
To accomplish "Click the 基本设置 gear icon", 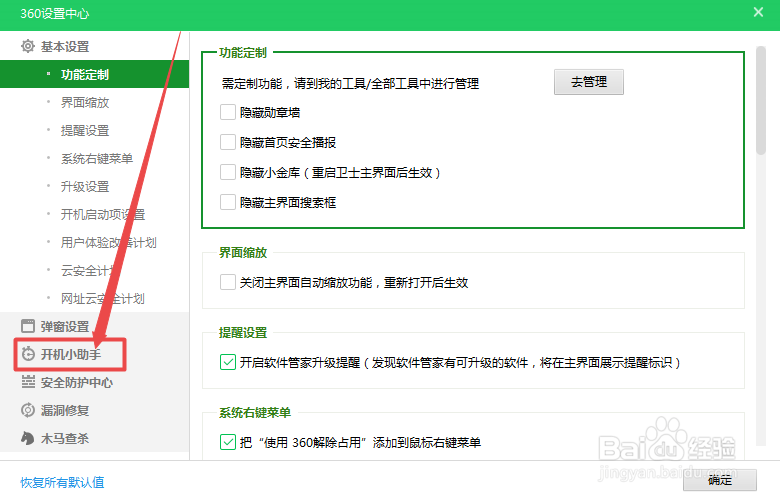I will [28, 46].
